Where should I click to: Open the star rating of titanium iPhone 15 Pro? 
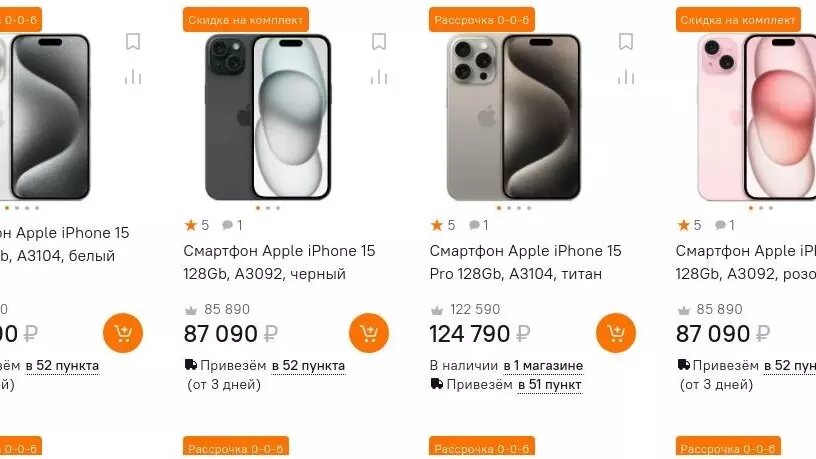443,225
